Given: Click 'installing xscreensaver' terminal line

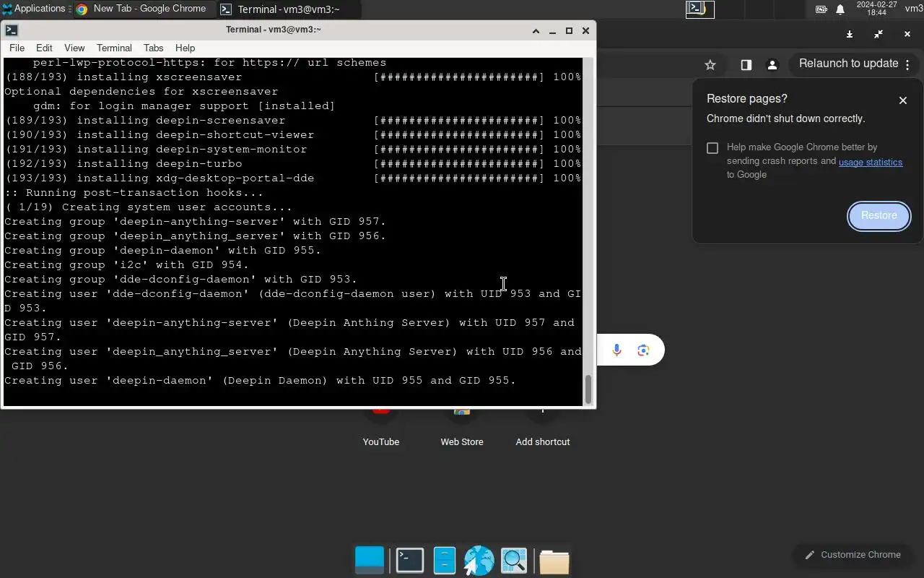Looking at the screenshot, I should click(292, 77).
